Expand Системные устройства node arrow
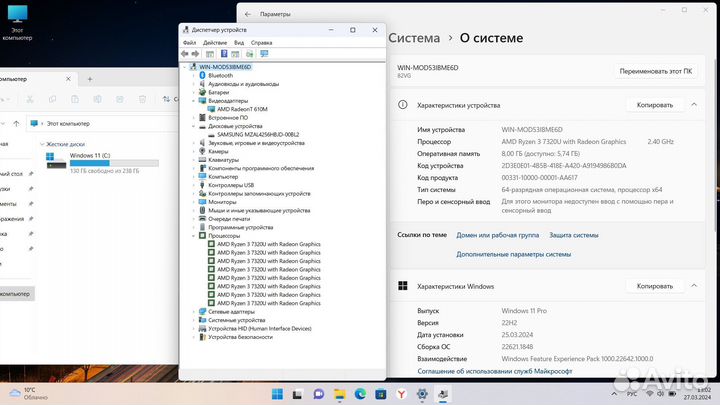Screen dimensions: 720x405 (x=193, y=320)
